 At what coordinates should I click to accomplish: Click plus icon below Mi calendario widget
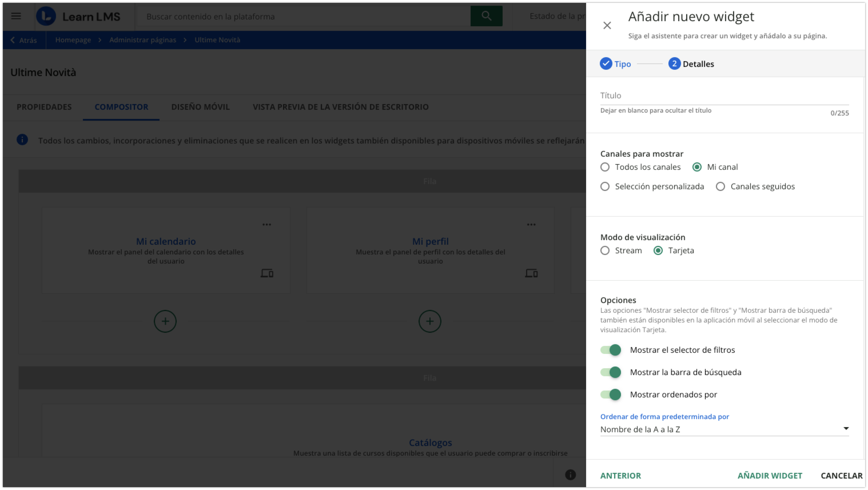pos(165,321)
